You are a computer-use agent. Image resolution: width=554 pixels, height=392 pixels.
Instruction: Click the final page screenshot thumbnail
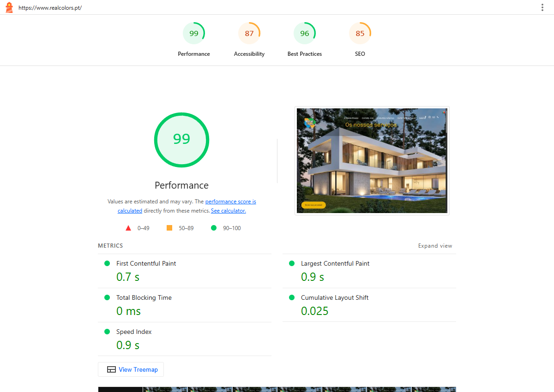[x=372, y=160]
